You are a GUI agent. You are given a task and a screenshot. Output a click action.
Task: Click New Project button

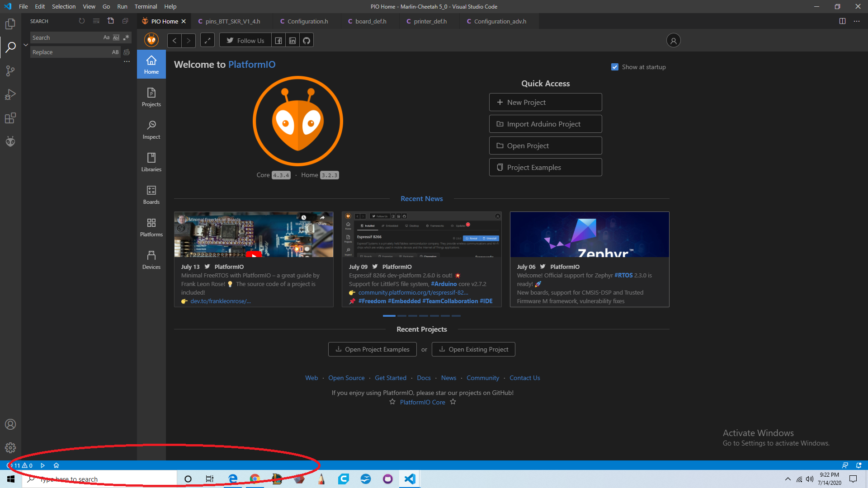click(x=545, y=102)
